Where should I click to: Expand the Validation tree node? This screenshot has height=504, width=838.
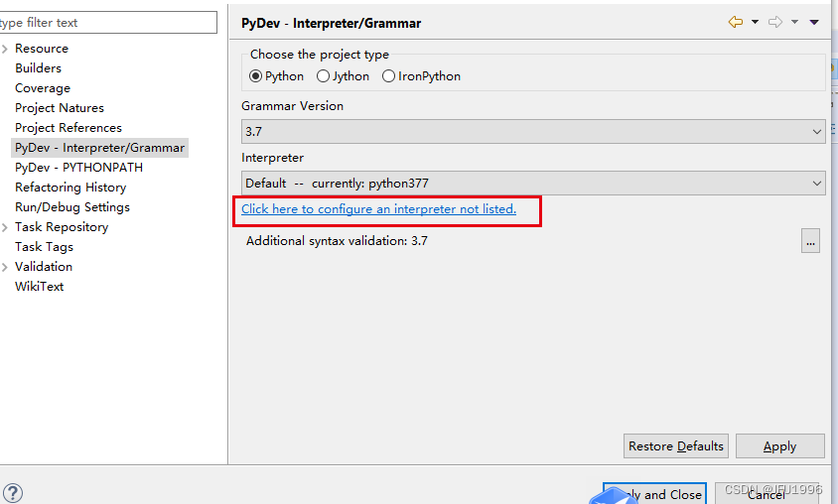pos(5,267)
